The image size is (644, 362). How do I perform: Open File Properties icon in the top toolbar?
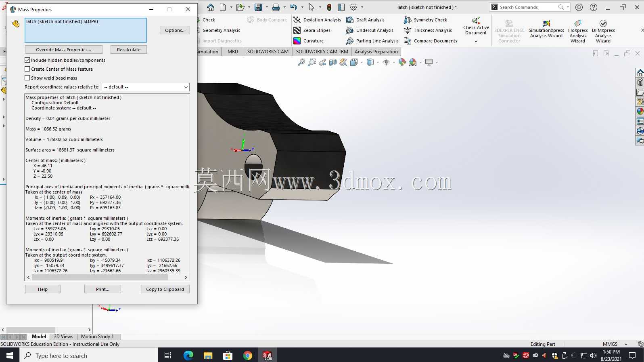(x=341, y=7)
